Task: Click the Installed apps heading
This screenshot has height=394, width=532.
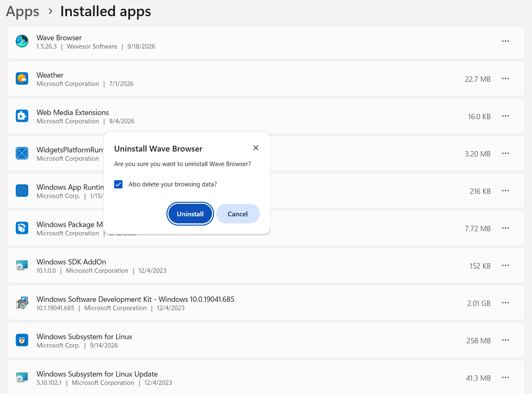Action: (106, 11)
